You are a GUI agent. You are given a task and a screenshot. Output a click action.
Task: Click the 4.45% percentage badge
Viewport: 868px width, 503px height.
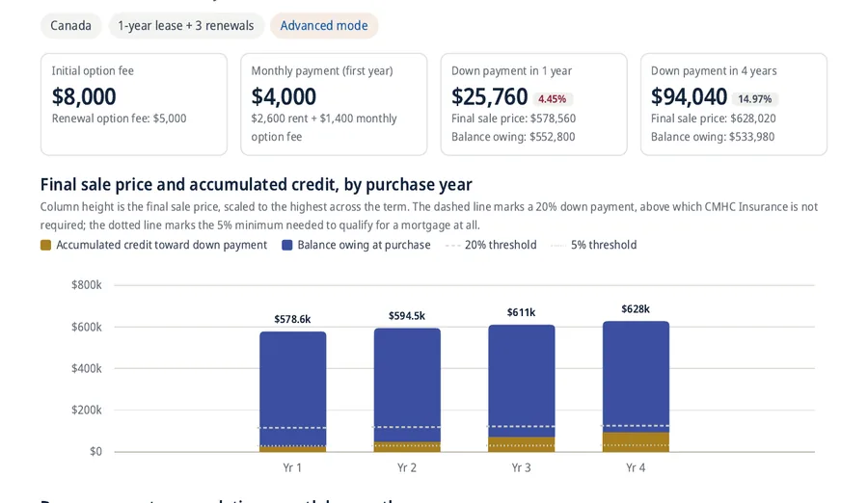553,99
